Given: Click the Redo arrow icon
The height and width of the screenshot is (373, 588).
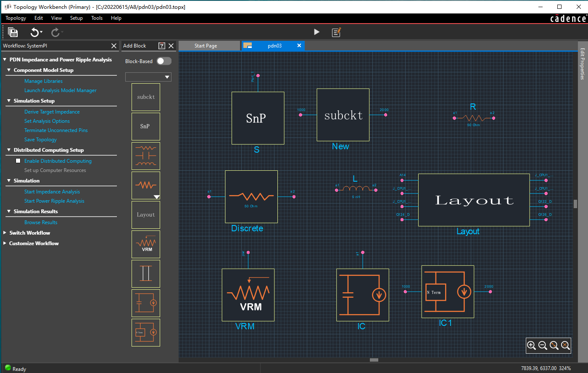Looking at the screenshot, I should (55, 32).
